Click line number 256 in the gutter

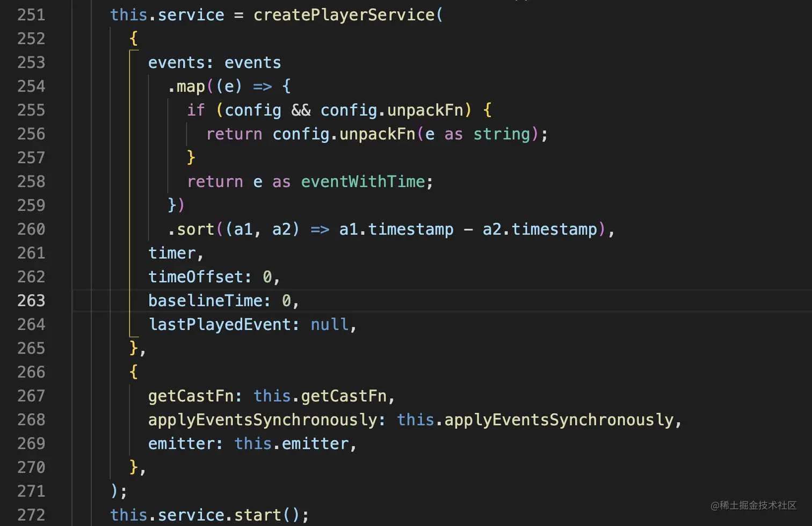[31, 134]
